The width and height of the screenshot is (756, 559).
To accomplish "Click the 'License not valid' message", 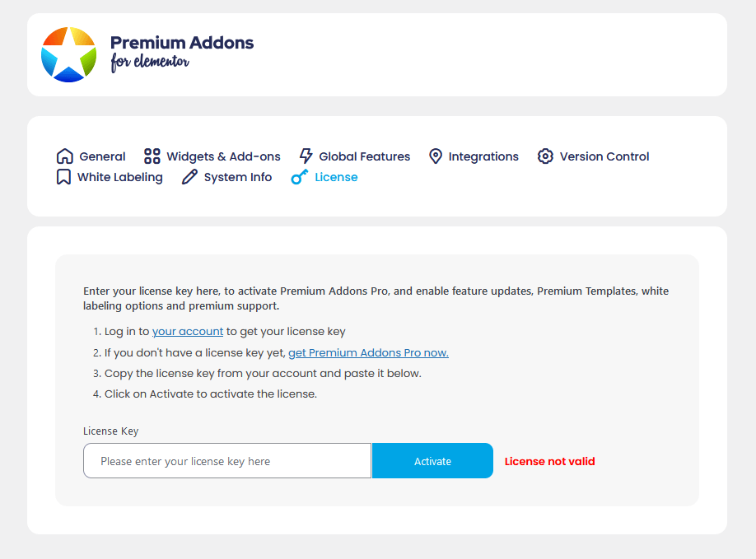I will 549,461.
